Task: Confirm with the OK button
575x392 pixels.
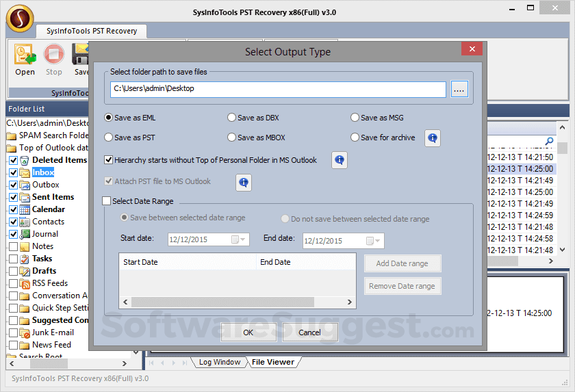Action: point(248,332)
